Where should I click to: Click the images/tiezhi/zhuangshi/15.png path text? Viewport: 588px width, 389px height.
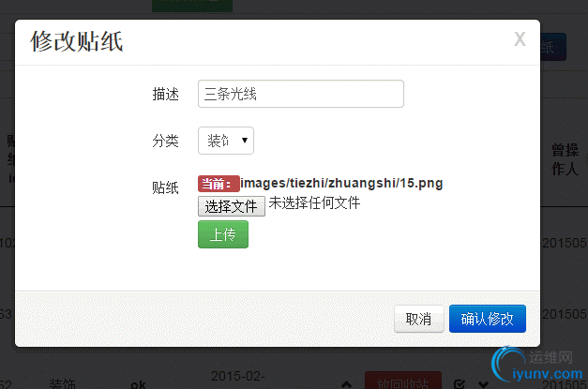(341, 183)
